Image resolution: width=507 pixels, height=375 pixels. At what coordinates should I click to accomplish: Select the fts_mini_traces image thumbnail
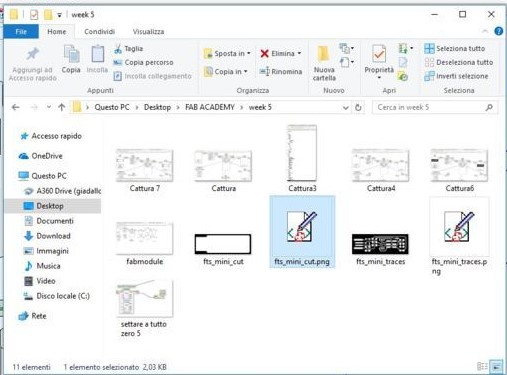(x=380, y=244)
